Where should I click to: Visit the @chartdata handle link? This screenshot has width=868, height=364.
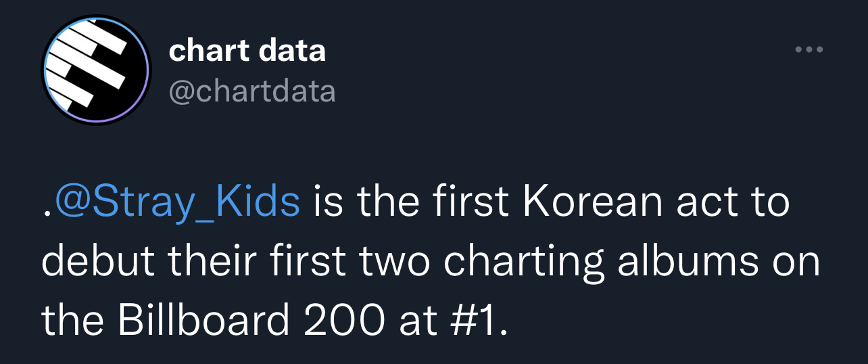(252, 91)
